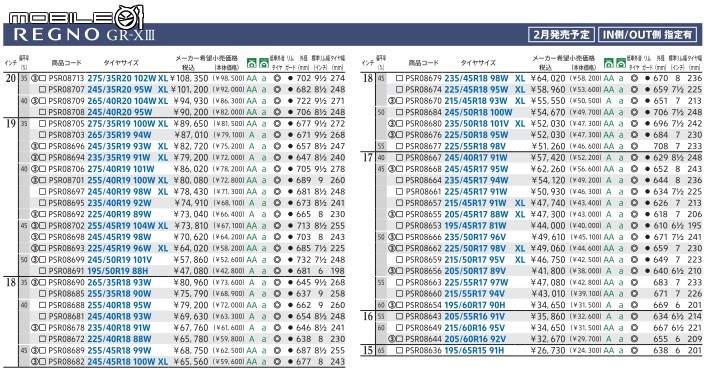704x370 pixels.
Task: Click the circled 3 mark beside PSR08644
Action: click(x=391, y=339)
